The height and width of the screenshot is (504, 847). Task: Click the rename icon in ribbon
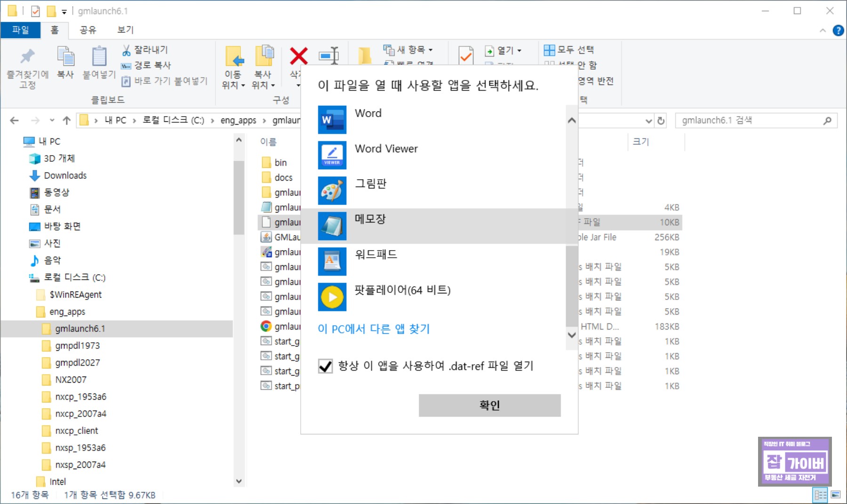click(x=329, y=56)
